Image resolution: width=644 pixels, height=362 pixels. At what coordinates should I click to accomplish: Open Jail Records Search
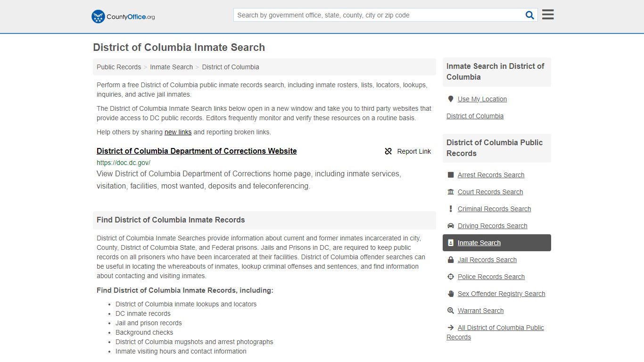coord(487,260)
